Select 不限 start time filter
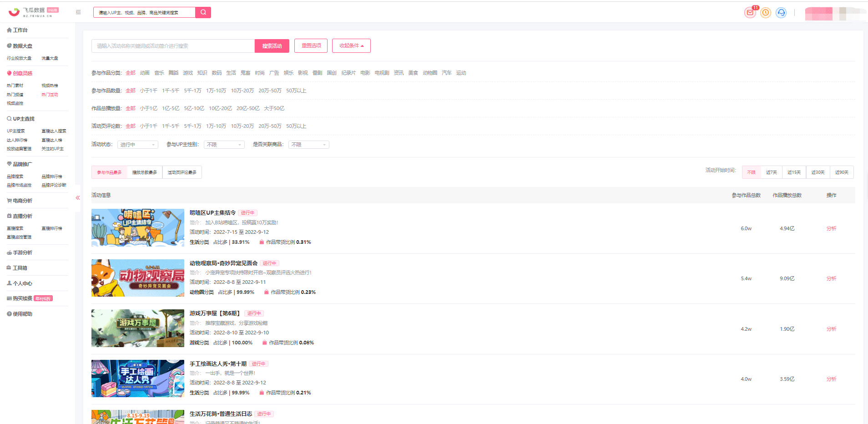Viewport: 868px width, 424px height. [751, 172]
